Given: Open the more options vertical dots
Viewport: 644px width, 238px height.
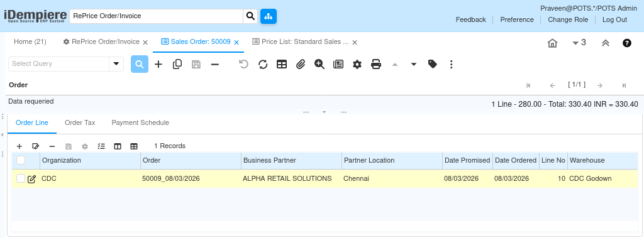Looking at the screenshot, I should (x=452, y=64).
